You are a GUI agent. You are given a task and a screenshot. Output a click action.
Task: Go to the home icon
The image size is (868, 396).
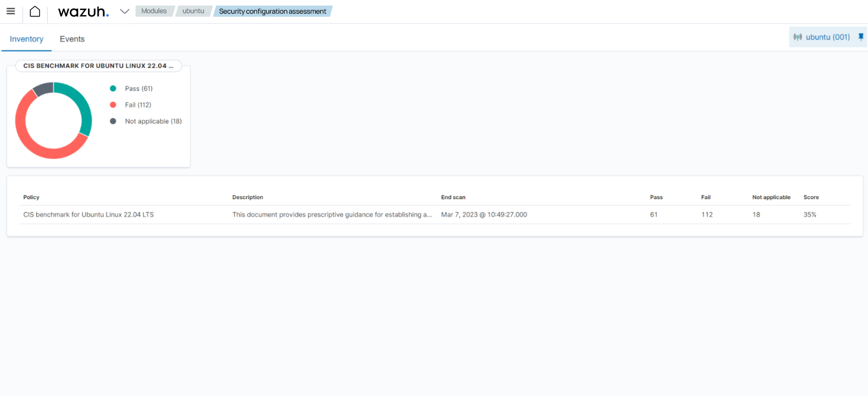click(35, 11)
